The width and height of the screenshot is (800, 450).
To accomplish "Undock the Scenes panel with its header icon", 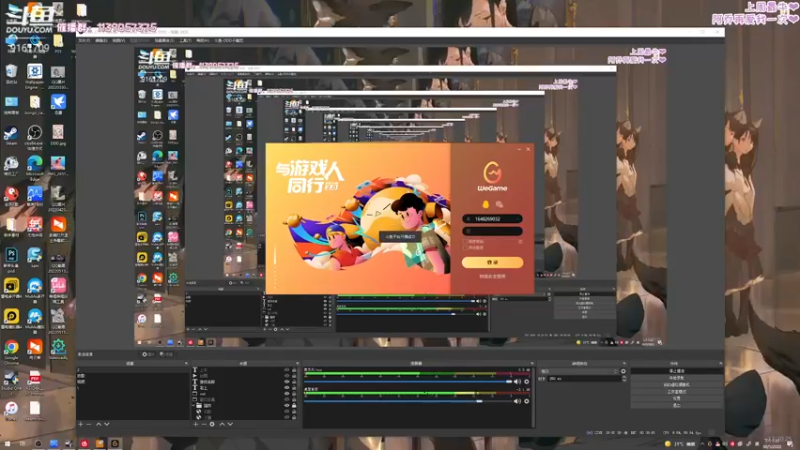I will [x=186, y=363].
